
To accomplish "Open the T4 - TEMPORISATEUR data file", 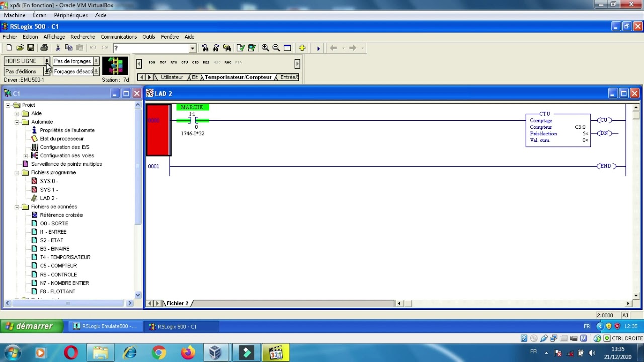I will [65, 257].
